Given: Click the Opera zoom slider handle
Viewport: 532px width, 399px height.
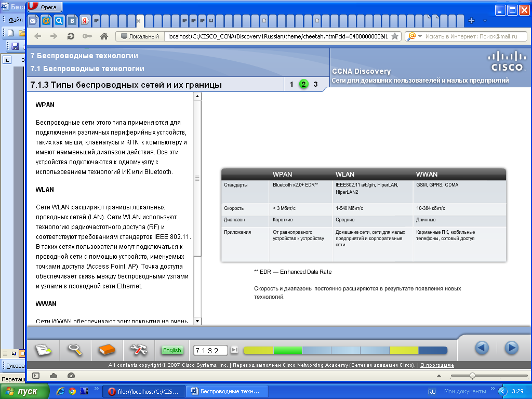Looking at the screenshot, I should pyautogui.click(x=472, y=376).
